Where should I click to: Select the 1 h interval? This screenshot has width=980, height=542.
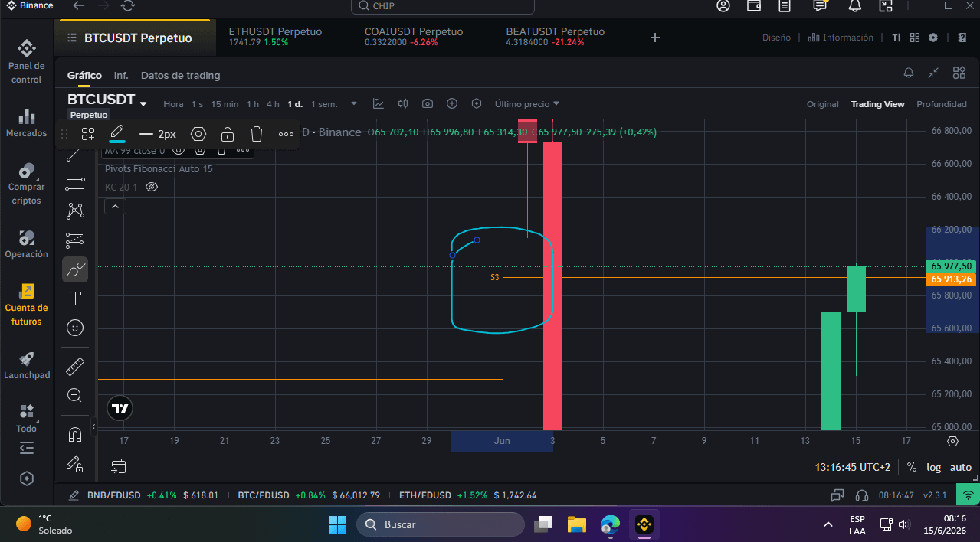click(x=252, y=104)
